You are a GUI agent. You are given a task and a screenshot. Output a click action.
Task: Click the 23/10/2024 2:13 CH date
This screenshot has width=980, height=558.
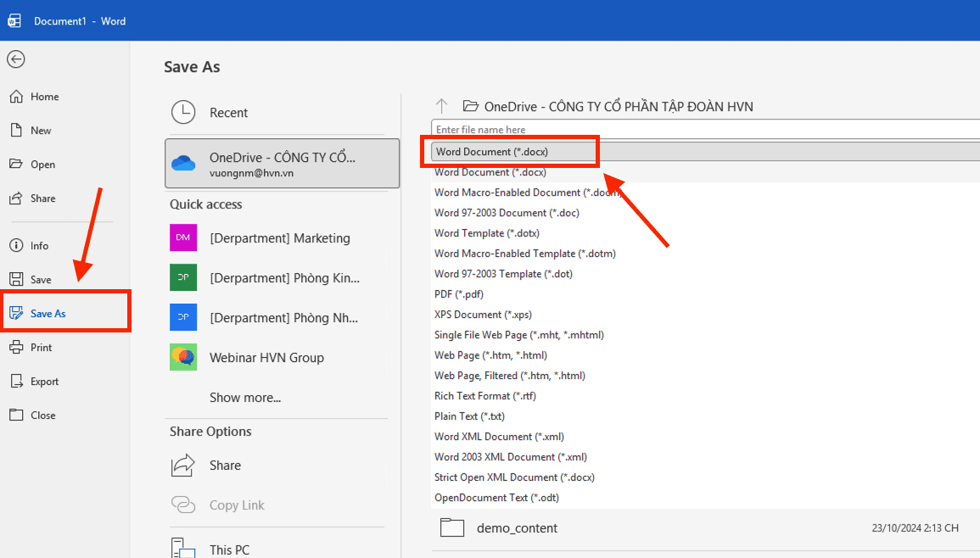tap(915, 528)
